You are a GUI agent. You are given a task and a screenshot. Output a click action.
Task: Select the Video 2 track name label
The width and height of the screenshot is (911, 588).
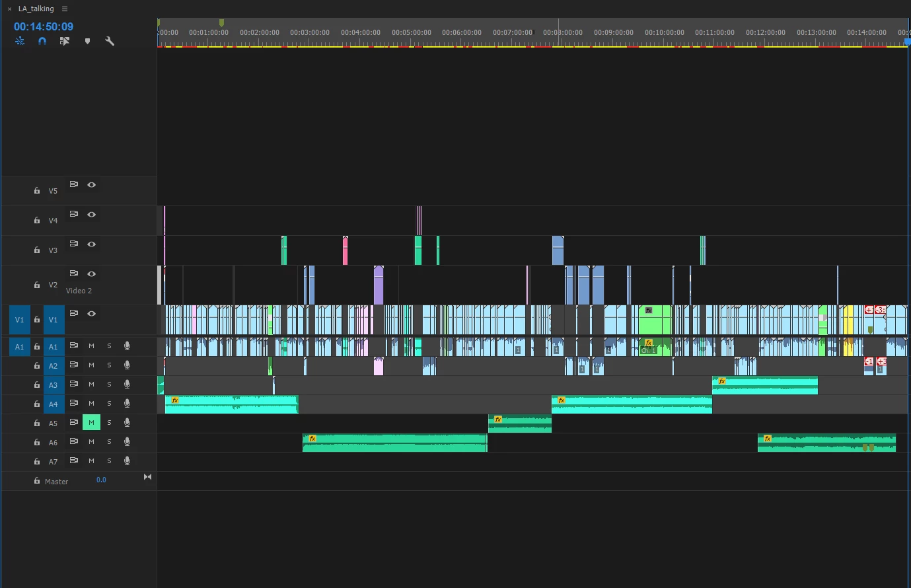79,291
